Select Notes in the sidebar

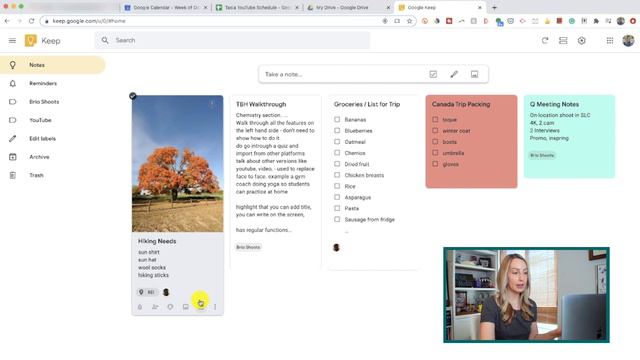pyautogui.click(x=53, y=65)
